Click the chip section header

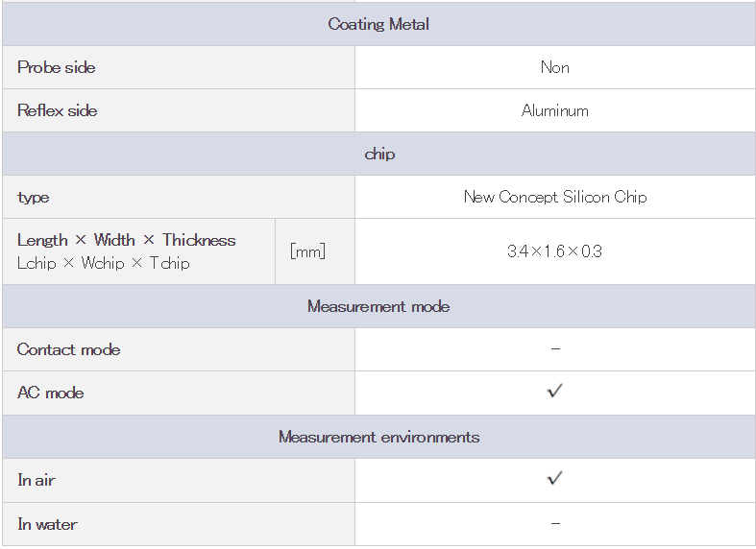coord(378,154)
